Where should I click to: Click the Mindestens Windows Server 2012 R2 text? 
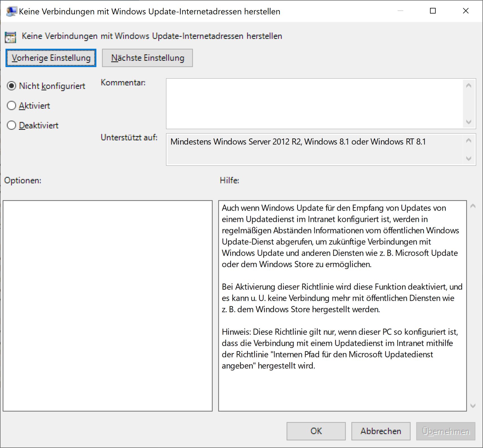point(298,141)
